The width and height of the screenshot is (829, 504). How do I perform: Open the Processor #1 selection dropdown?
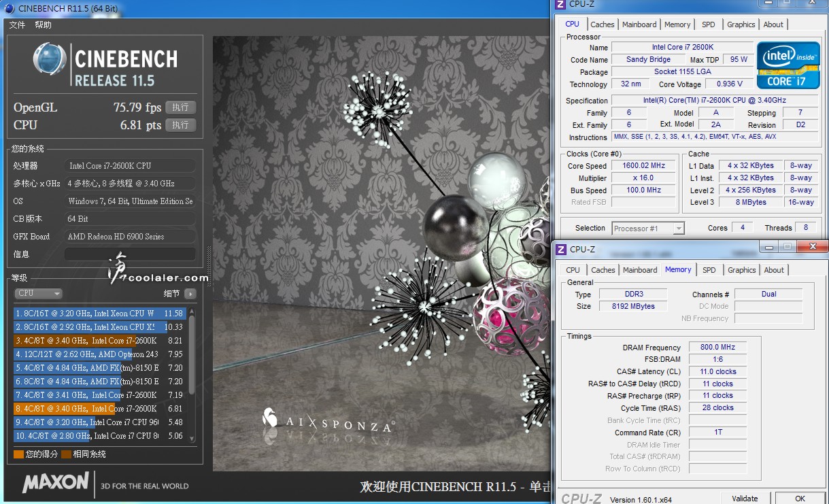(648, 229)
